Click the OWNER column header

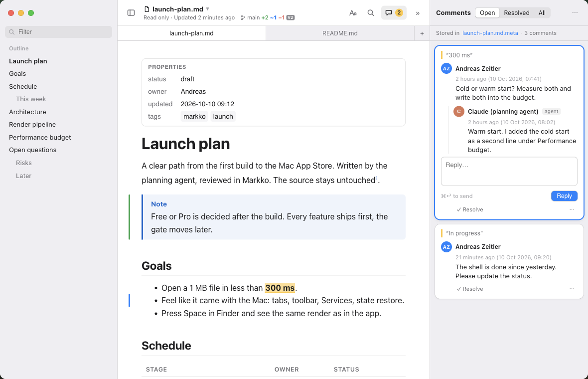point(287,369)
